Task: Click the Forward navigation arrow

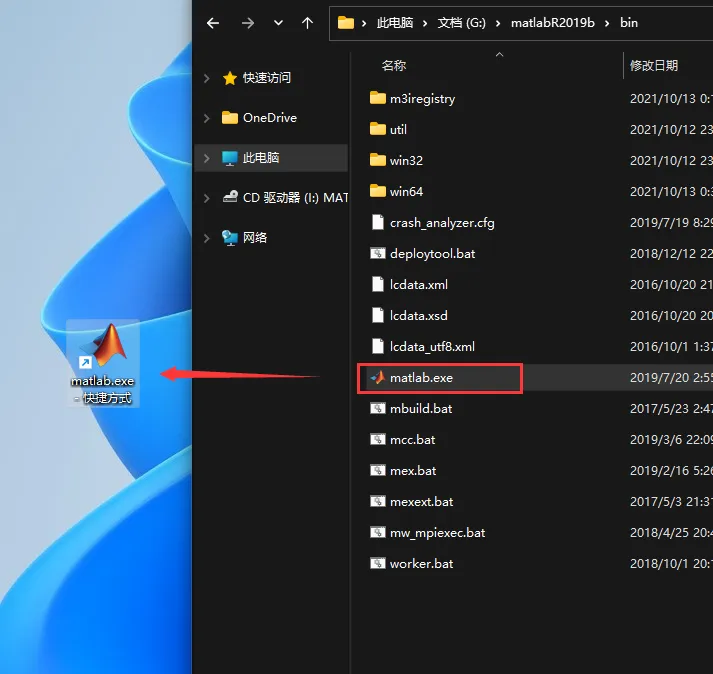Action: point(248,23)
